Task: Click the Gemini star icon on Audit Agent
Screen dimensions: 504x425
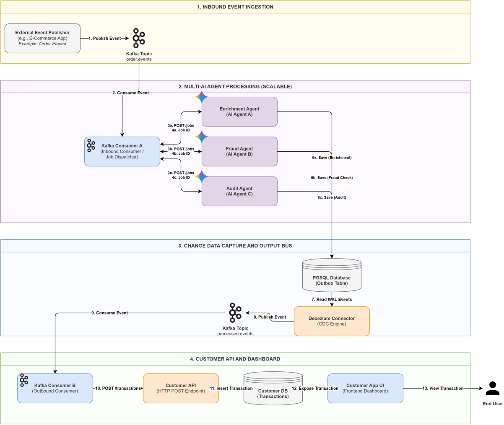Action: pos(202,177)
